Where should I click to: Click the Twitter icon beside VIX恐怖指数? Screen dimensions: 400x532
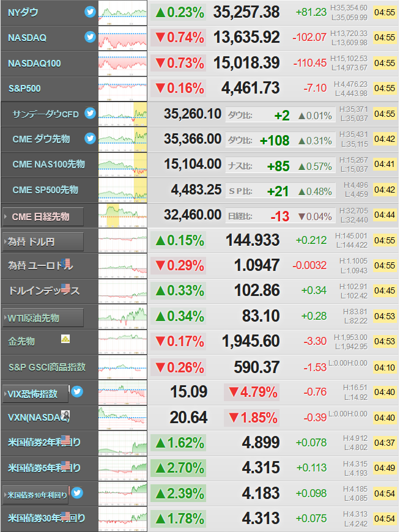77,391
